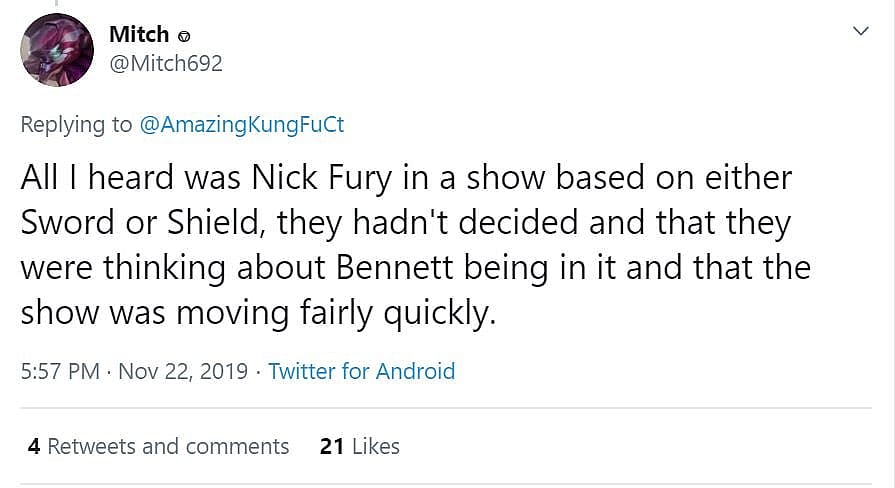
Task: Click the retweet count number "4"
Action: 34,446
